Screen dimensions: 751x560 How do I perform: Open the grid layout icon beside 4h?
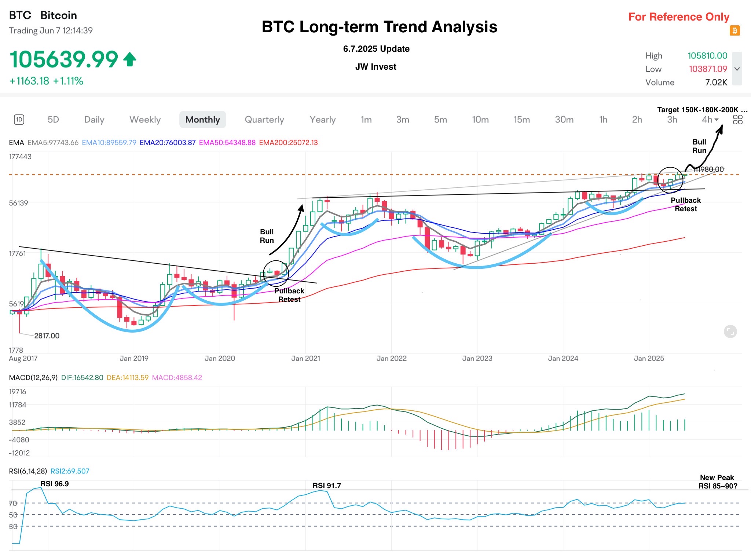point(737,120)
